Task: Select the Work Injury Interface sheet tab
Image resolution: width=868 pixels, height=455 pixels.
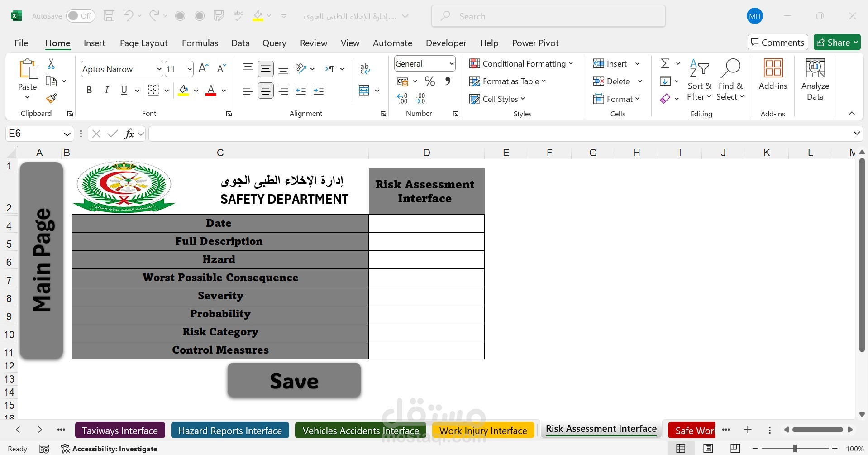Action: tap(483, 431)
